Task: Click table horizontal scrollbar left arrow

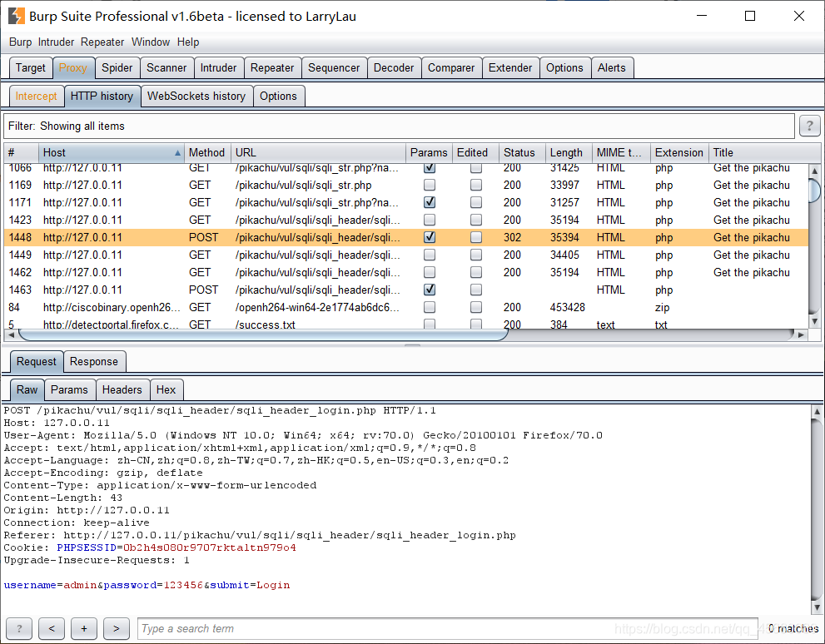Action: [11, 334]
